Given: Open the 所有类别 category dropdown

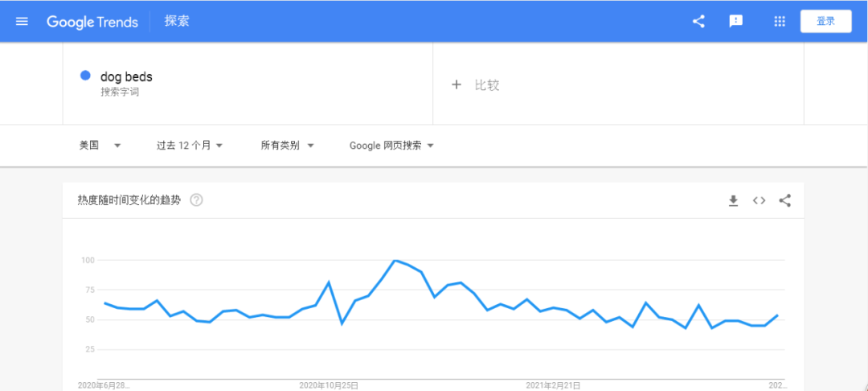Looking at the screenshot, I should coord(287,146).
